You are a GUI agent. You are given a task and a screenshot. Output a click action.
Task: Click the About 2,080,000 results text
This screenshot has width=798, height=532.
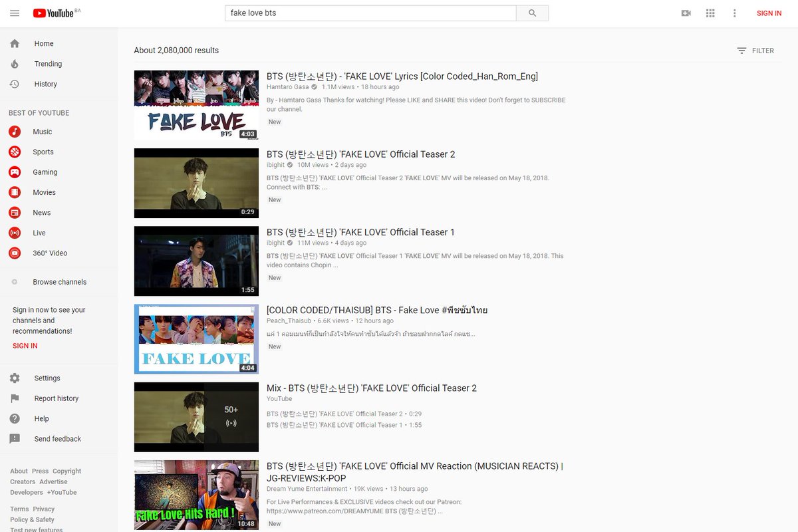click(x=176, y=51)
